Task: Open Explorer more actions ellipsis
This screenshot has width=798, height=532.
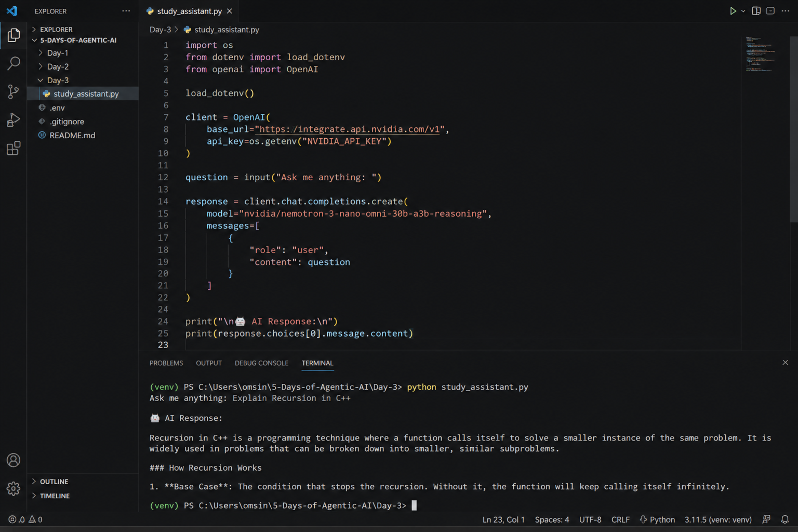Action: tap(126, 11)
